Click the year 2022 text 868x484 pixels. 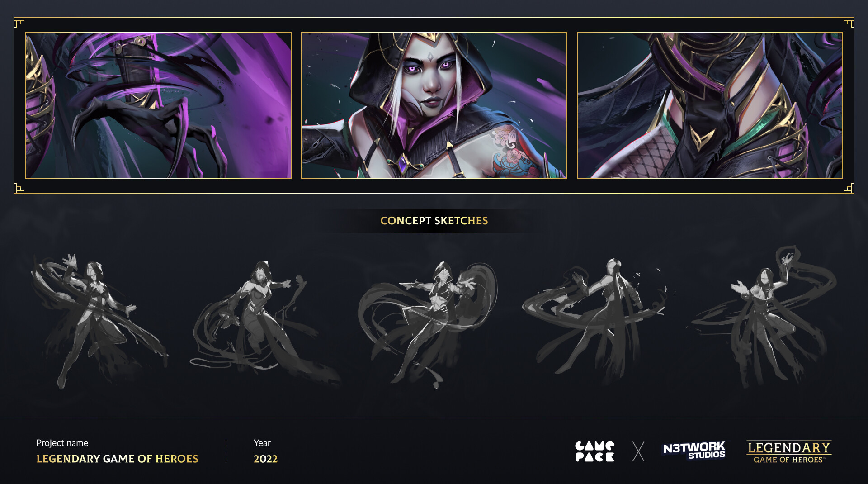pyautogui.click(x=265, y=459)
